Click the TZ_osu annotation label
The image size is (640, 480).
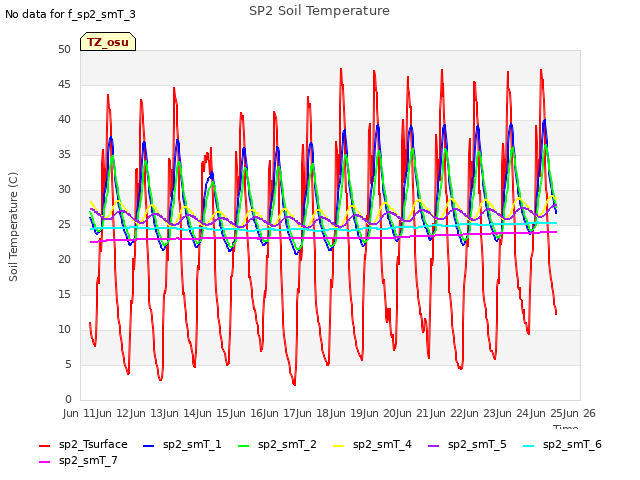click(108, 42)
